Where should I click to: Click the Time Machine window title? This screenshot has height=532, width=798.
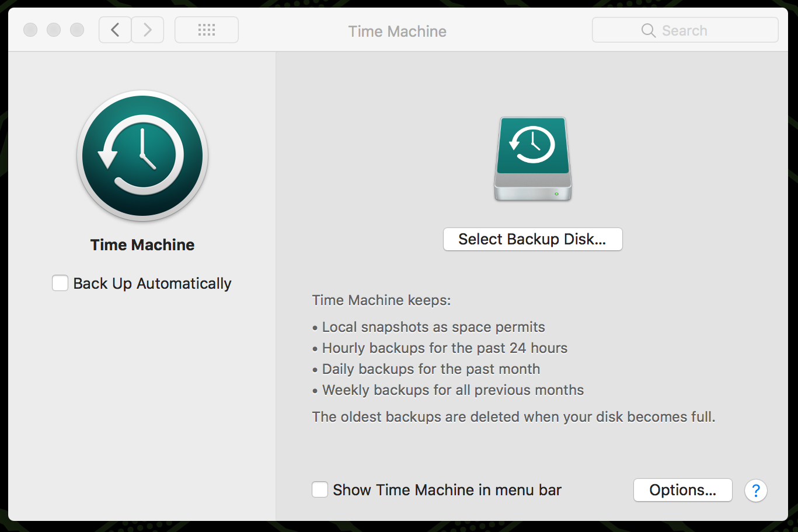coord(398,32)
